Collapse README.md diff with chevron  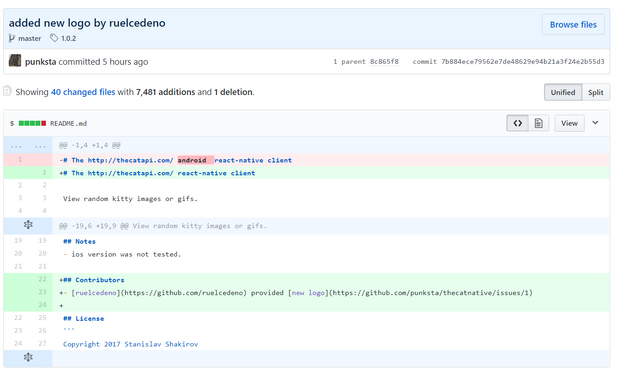tap(595, 123)
